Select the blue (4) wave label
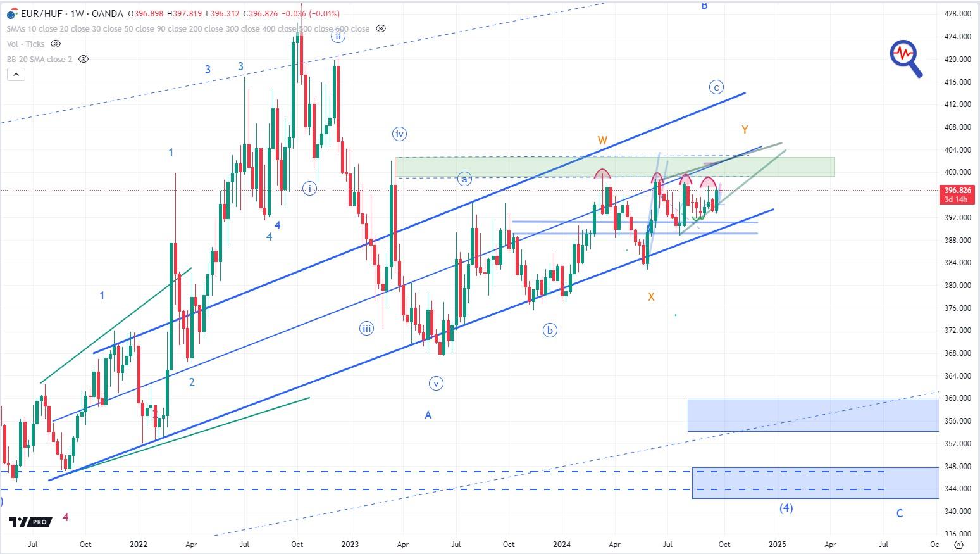 [x=786, y=508]
